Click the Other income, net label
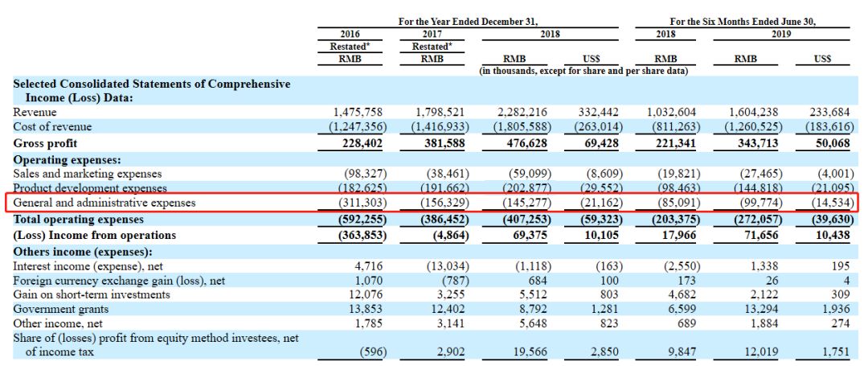Viewport: 868px width, 366px height. (x=58, y=323)
